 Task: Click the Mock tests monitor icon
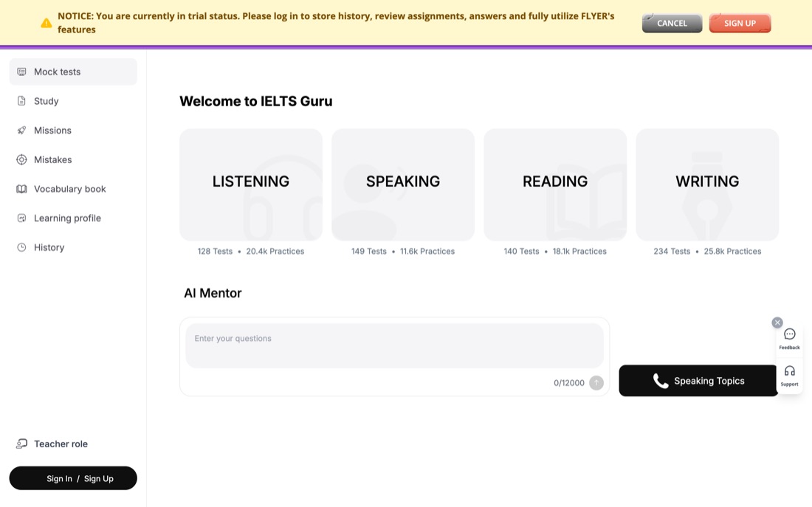click(21, 72)
